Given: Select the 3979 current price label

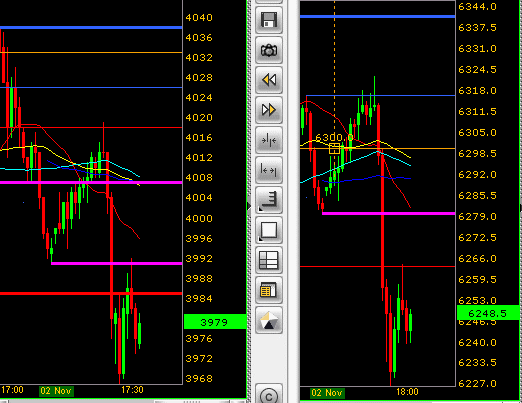Looking at the screenshot, I should tap(215, 322).
